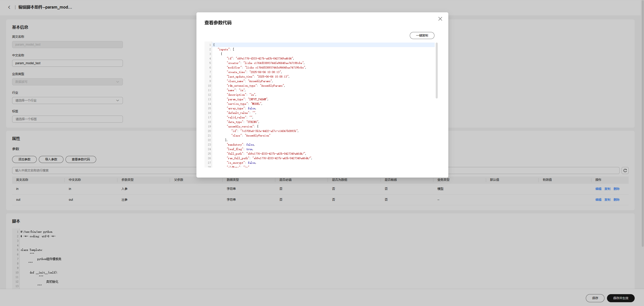
Task: Expand the 行业 industry dropdown
Action: click(67, 100)
